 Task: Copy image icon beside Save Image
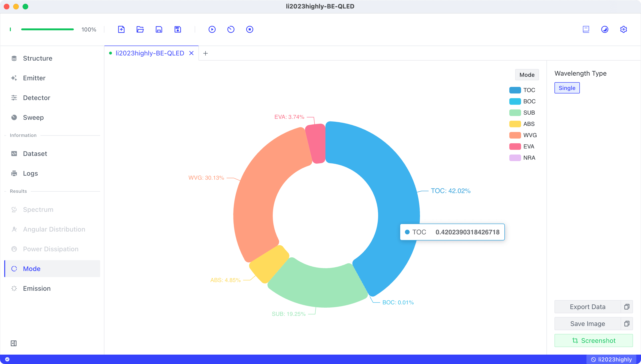point(627,324)
